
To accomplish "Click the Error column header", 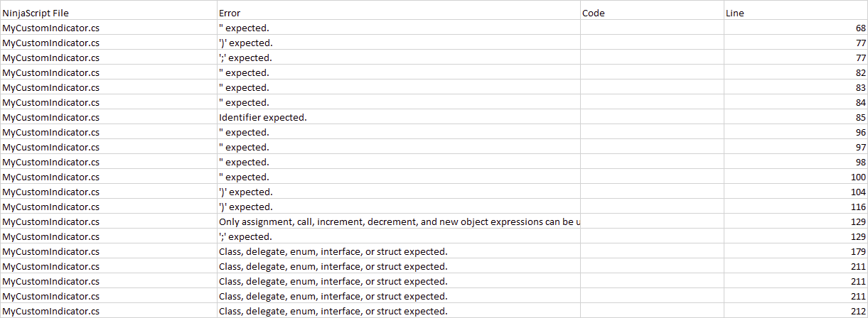I will pos(230,13).
